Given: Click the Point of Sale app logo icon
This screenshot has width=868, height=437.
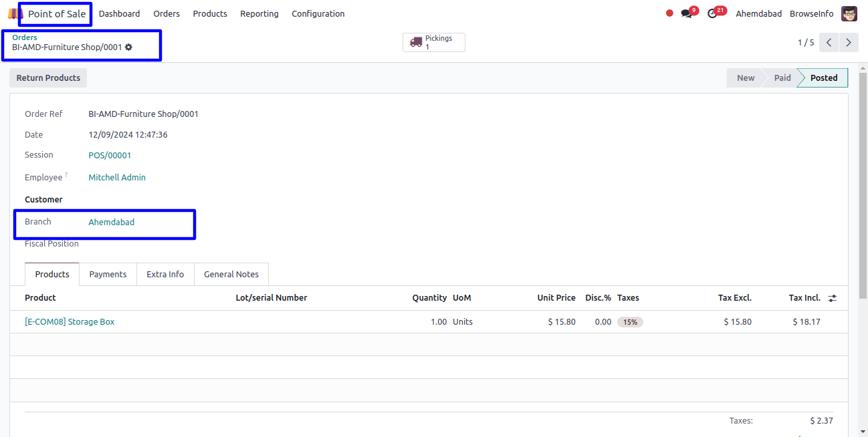Looking at the screenshot, I should 13,13.
